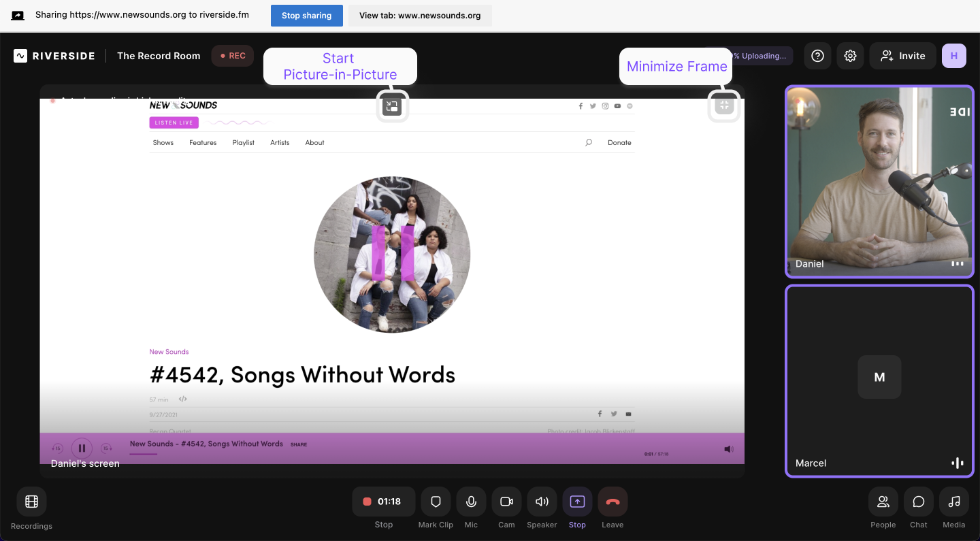Select Daniel's video tile

[879, 182]
